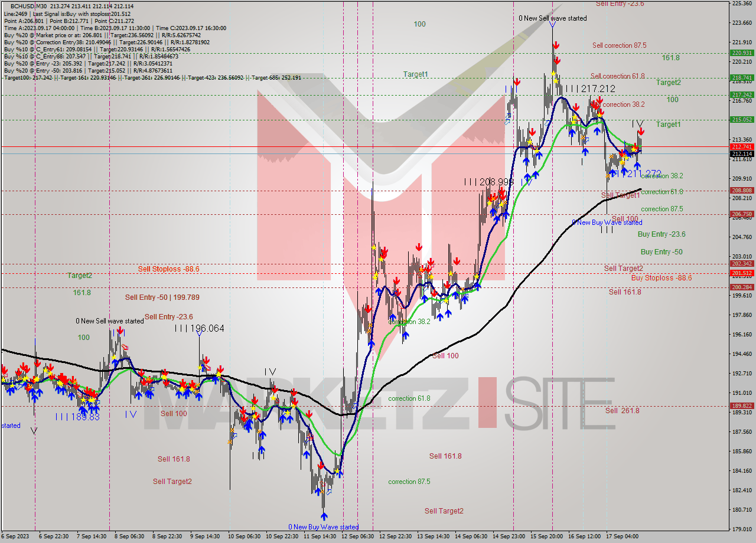Viewport: 756px width, 543px height.
Task: Select the 'I I I 208.998' wave label
Action: click(488, 182)
